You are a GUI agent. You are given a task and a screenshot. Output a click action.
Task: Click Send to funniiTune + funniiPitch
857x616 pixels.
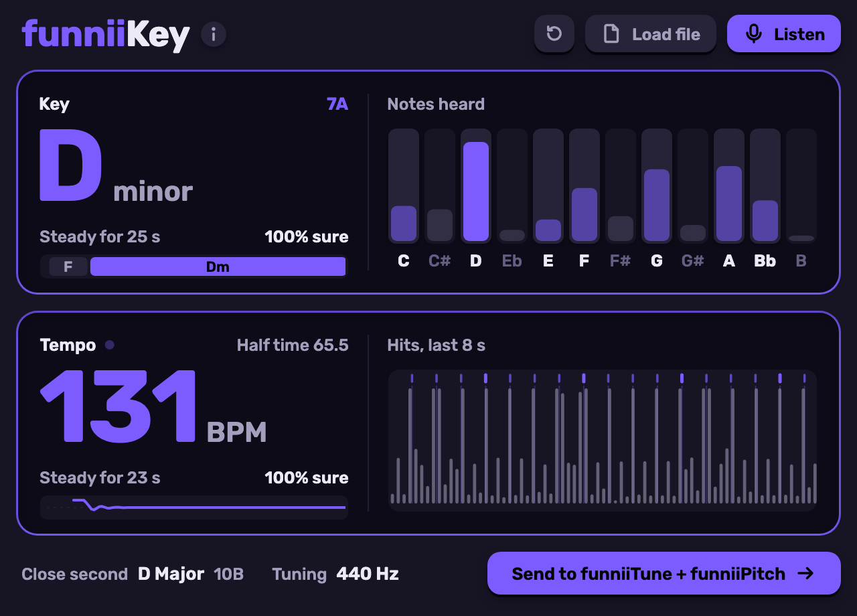tap(664, 573)
